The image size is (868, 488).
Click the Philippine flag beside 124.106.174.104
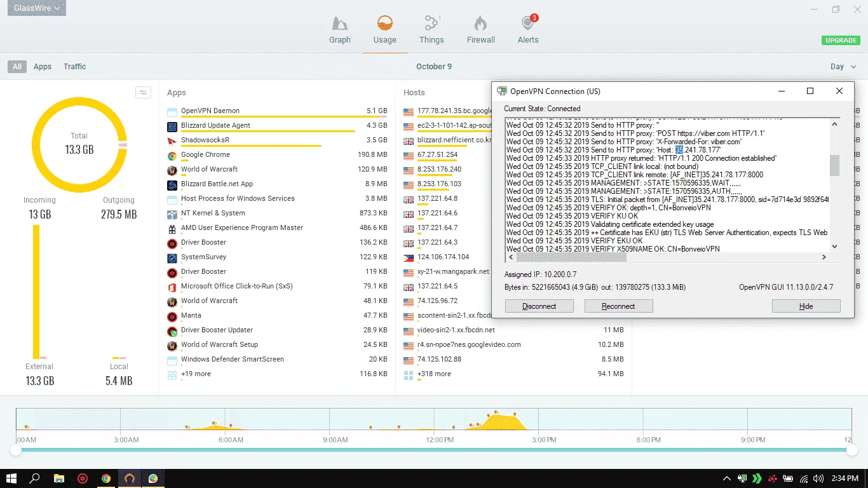click(x=409, y=257)
